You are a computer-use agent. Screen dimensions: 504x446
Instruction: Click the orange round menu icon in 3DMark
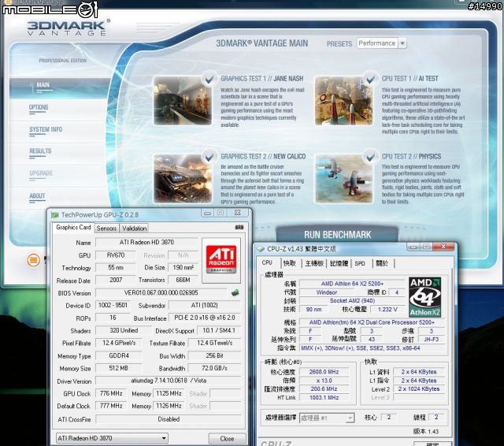coord(33,260)
